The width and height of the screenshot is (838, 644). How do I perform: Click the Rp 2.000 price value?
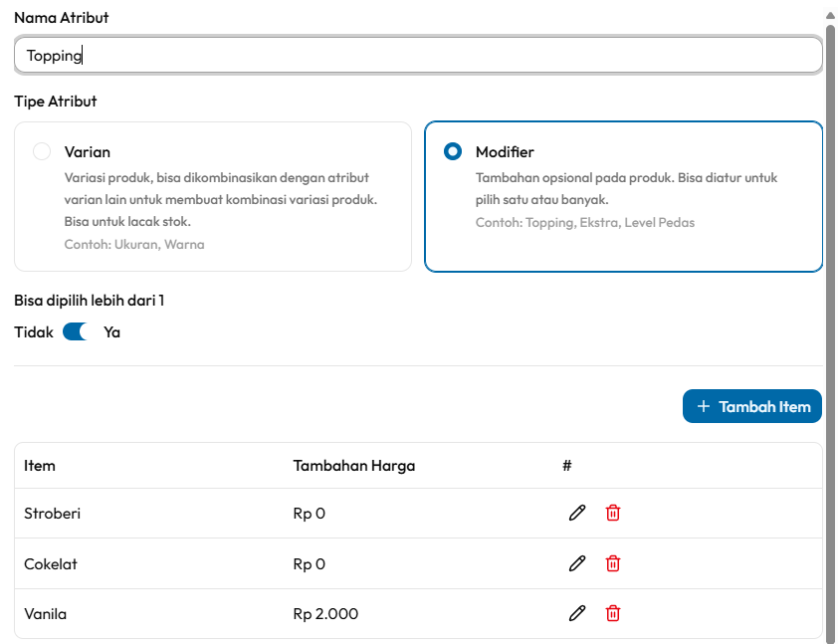point(325,614)
